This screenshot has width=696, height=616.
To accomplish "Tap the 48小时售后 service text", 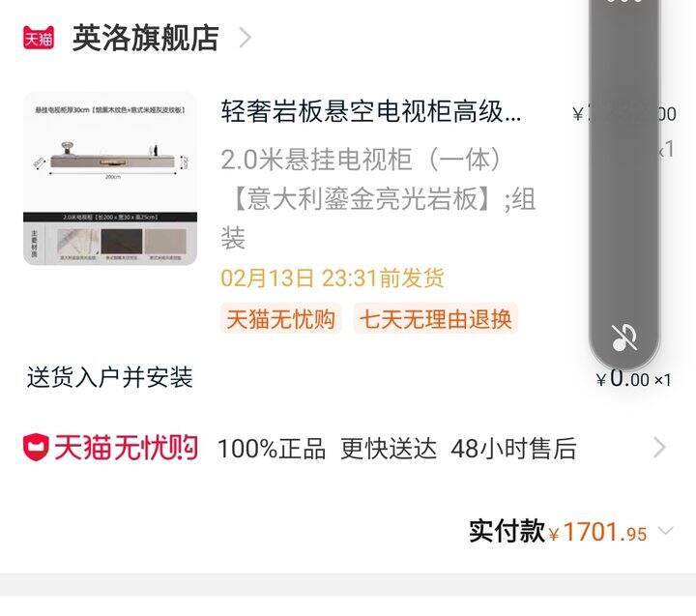I will [x=513, y=448].
